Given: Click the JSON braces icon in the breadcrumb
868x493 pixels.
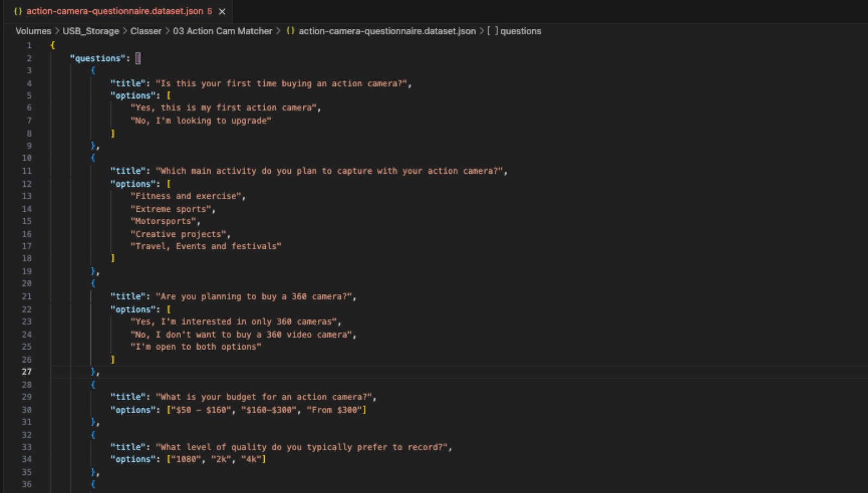Looking at the screenshot, I should [291, 31].
